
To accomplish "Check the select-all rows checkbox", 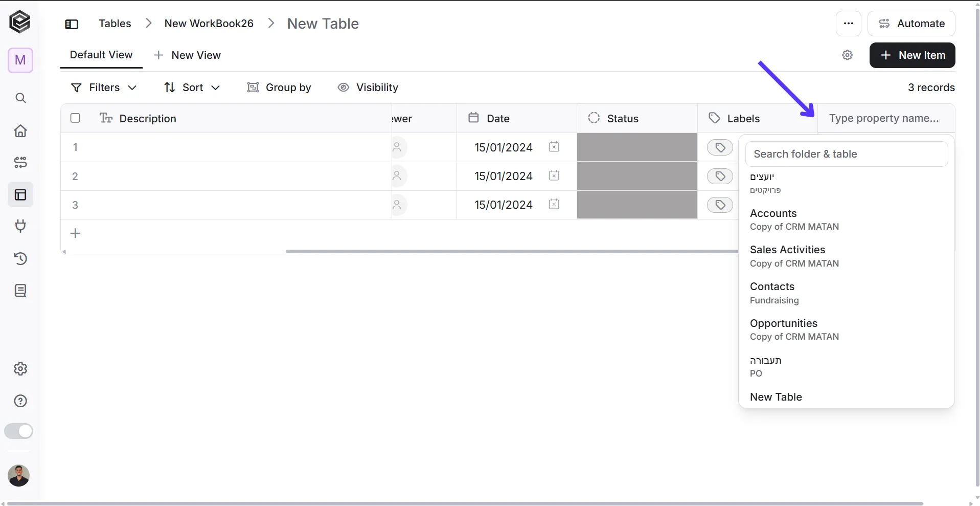I will pos(75,118).
